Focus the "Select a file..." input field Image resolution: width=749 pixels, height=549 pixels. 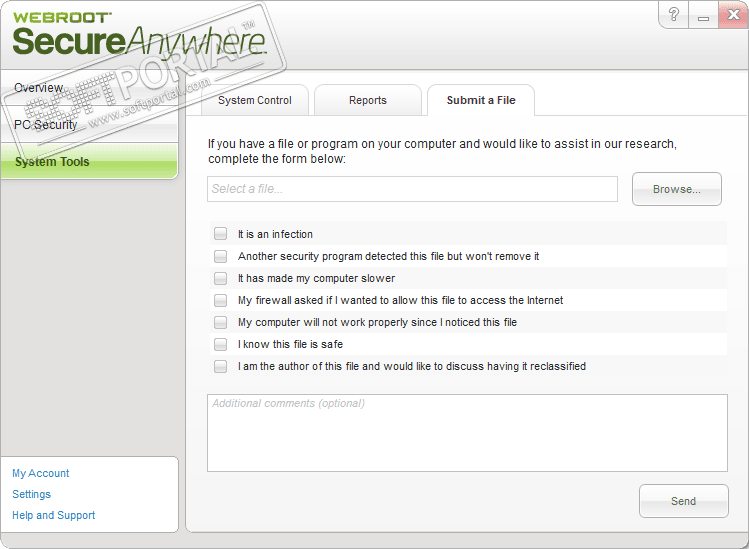coord(412,189)
